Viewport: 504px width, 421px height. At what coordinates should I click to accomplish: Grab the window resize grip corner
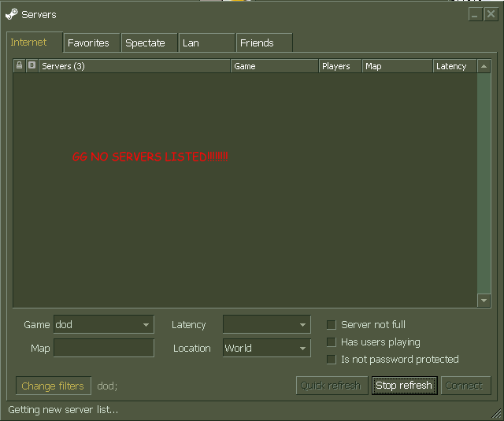(x=496, y=414)
